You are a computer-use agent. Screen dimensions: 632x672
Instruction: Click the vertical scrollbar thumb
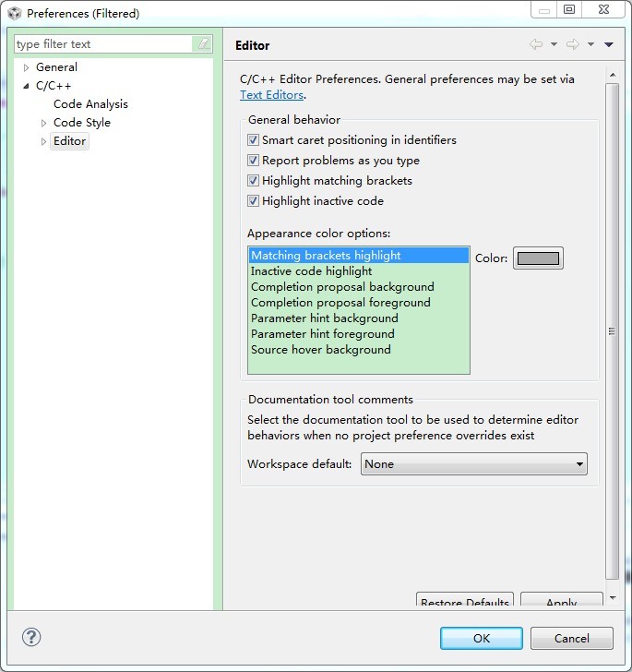coord(613,331)
